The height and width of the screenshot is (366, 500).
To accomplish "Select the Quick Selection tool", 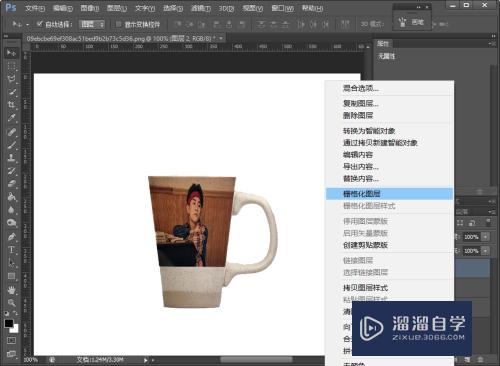I will (11, 92).
